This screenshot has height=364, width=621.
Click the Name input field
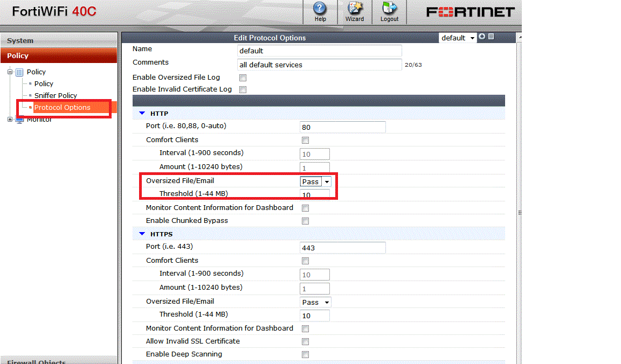point(319,51)
